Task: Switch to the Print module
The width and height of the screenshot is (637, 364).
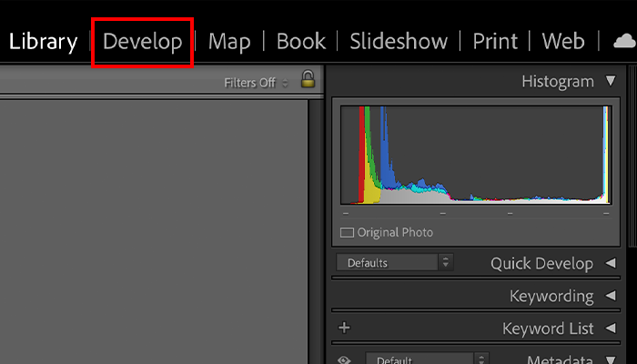Action: click(495, 42)
